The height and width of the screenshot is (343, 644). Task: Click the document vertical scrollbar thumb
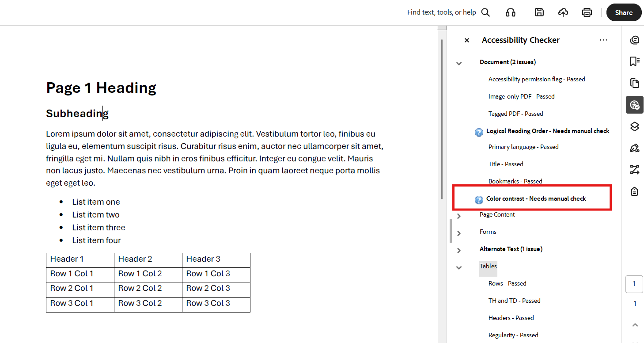tap(442, 119)
